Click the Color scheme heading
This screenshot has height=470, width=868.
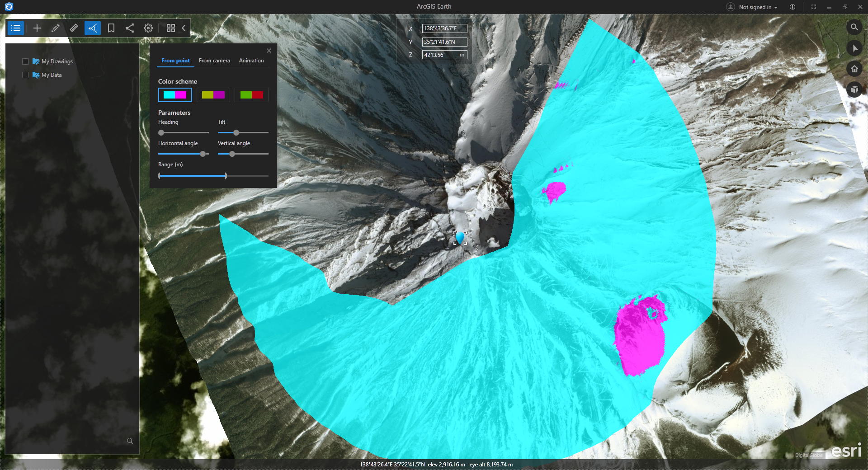[x=178, y=81]
